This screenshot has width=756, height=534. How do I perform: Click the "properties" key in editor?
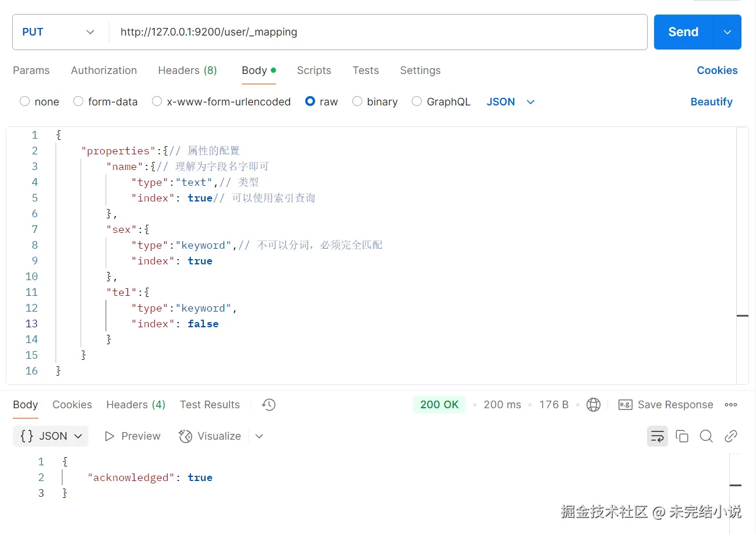coord(119,151)
